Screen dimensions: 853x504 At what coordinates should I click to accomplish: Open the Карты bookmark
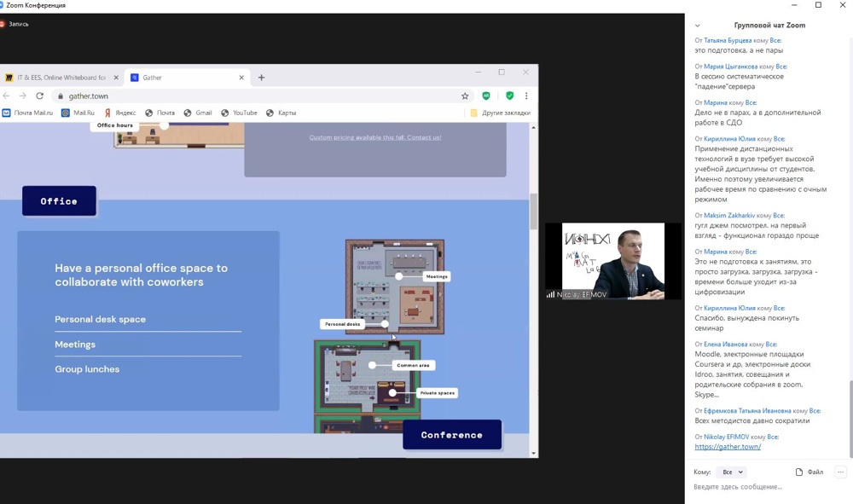coord(281,113)
